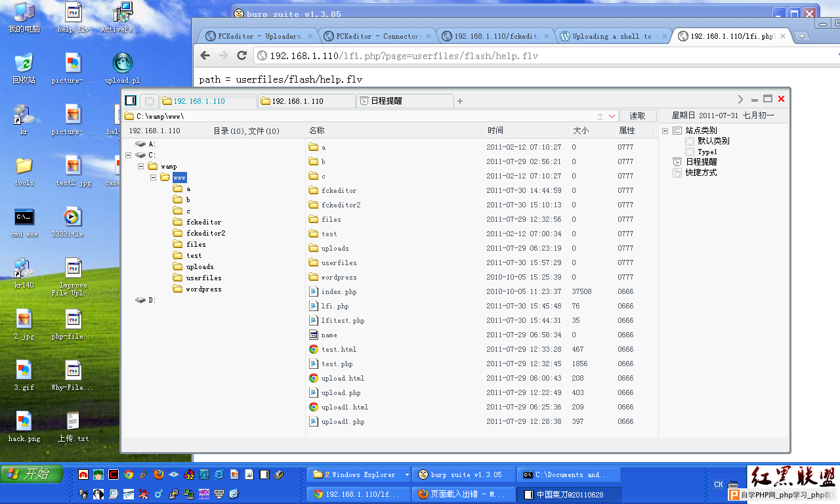
Task: Launch Chrome from quick launch bar
Action: point(129,474)
